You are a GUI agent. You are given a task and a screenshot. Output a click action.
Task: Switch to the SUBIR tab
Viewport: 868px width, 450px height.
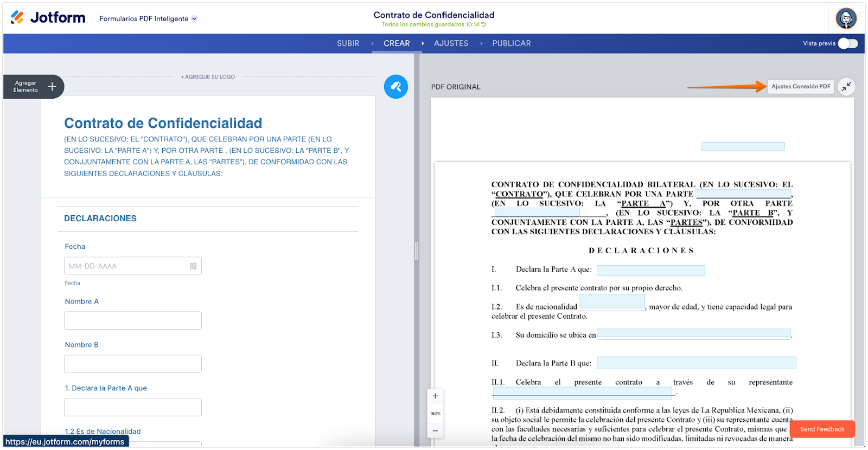[x=348, y=43]
